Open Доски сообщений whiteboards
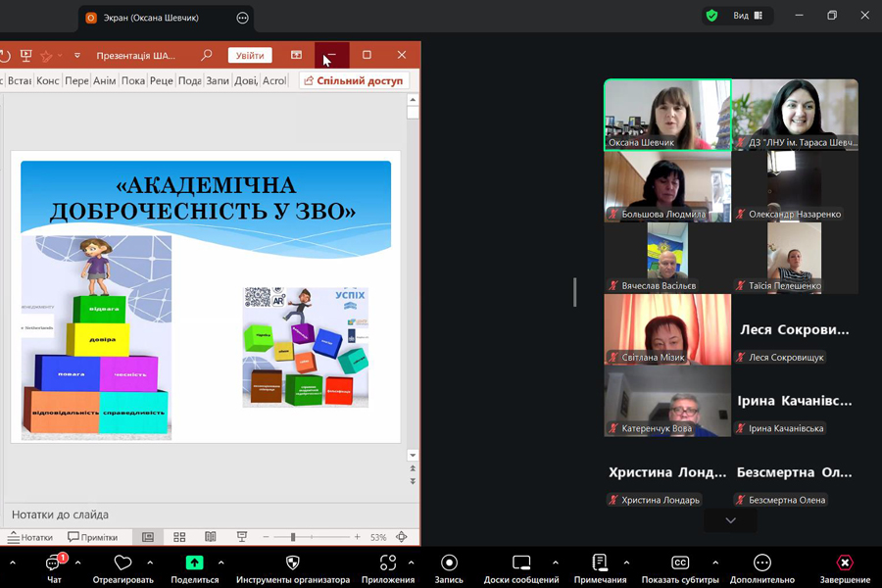This screenshot has height=588, width=882. 521,563
